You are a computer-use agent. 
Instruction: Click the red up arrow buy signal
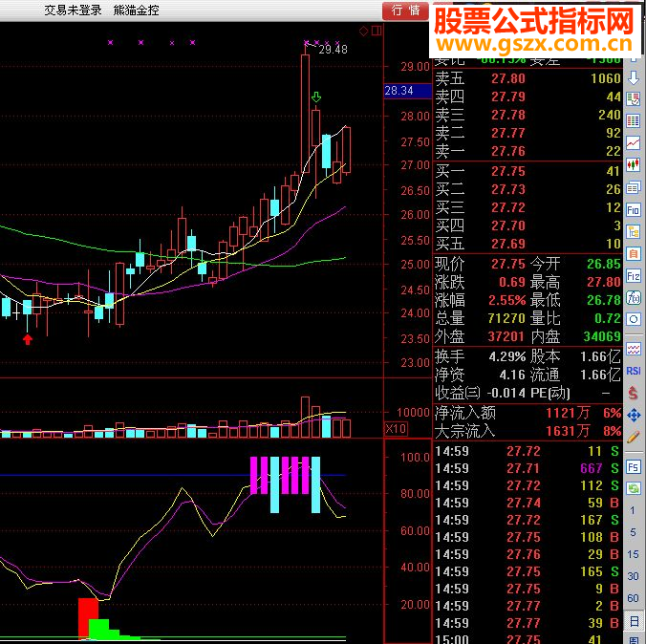point(28,339)
